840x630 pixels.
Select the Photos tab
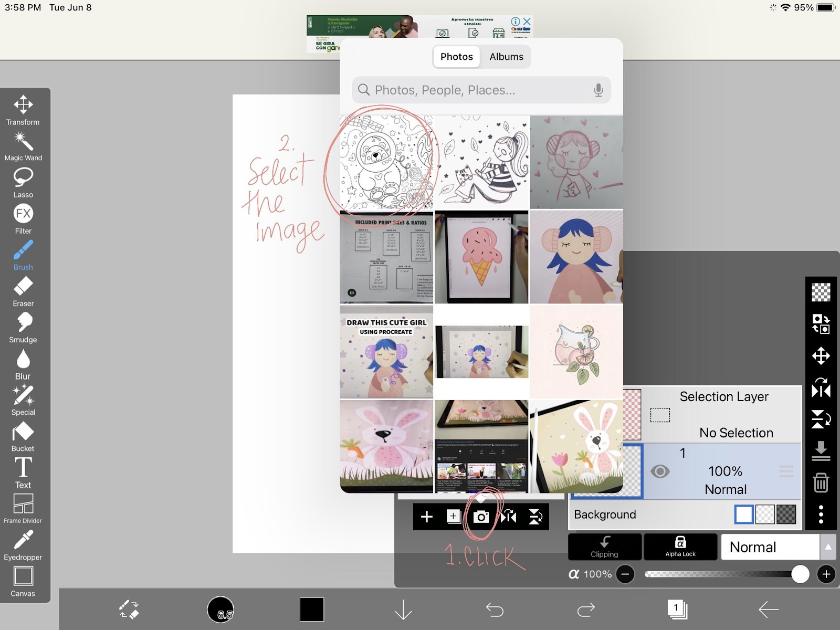tap(456, 57)
